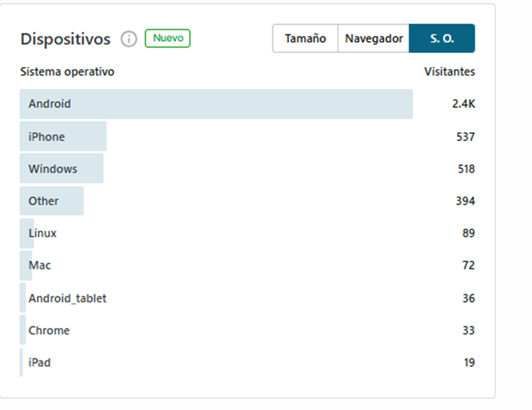Viewport: 532px width, 410px height.
Task: Click the Sistema operativo column header
Action: point(67,72)
